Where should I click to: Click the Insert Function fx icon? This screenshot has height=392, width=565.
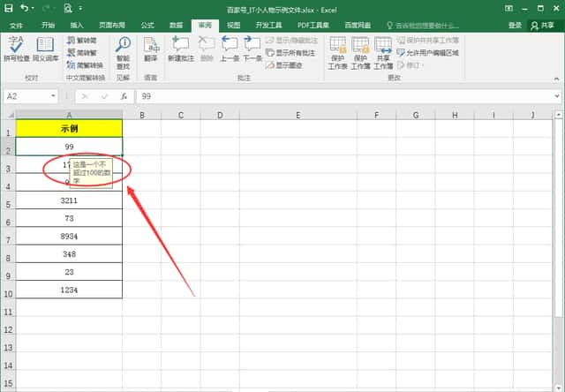[x=124, y=96]
